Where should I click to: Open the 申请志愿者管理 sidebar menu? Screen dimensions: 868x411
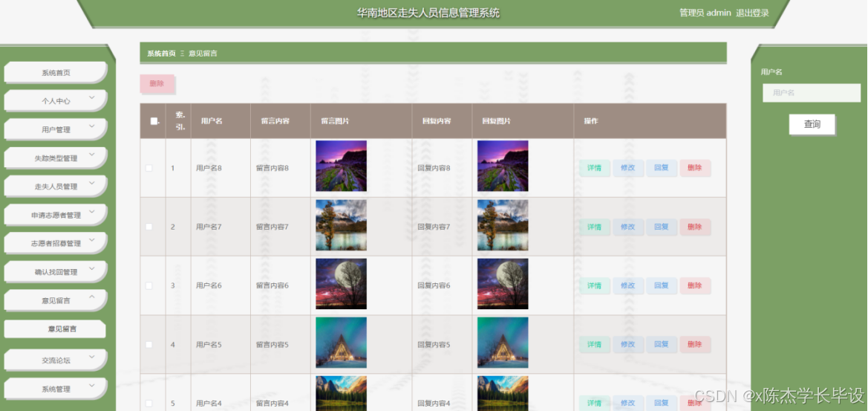coord(56,216)
